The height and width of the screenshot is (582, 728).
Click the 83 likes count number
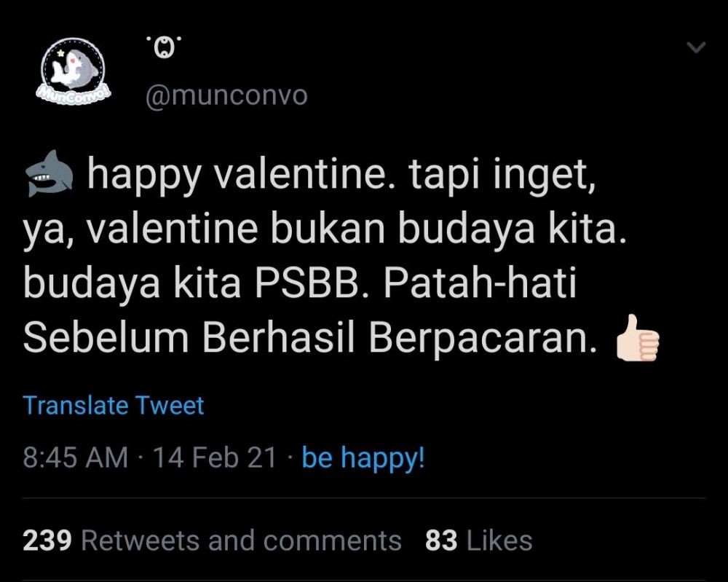pyautogui.click(x=441, y=540)
